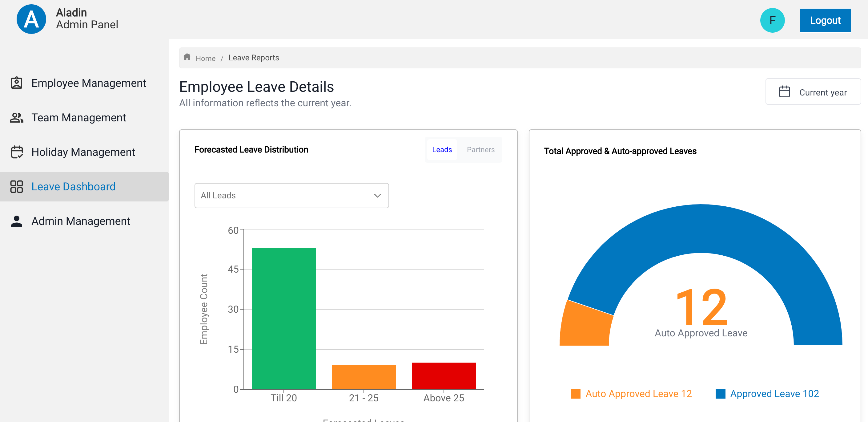The height and width of the screenshot is (422, 868).
Task: Switch chart view to Partners
Action: coord(480,149)
